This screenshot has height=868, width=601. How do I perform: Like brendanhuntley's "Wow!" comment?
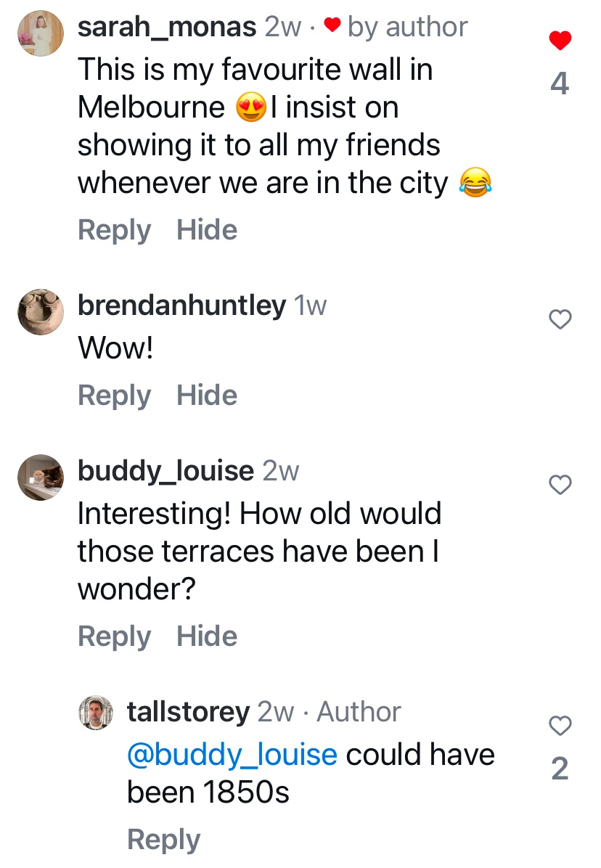pos(560,319)
